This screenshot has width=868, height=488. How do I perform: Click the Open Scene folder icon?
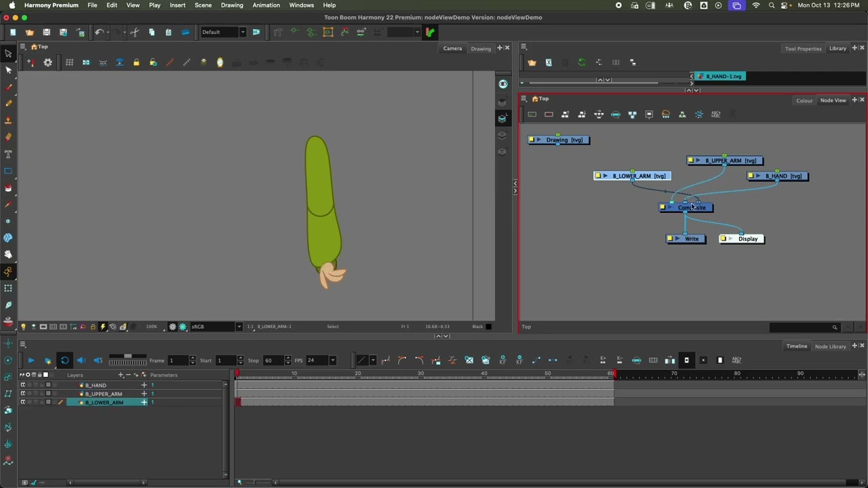pos(29,32)
